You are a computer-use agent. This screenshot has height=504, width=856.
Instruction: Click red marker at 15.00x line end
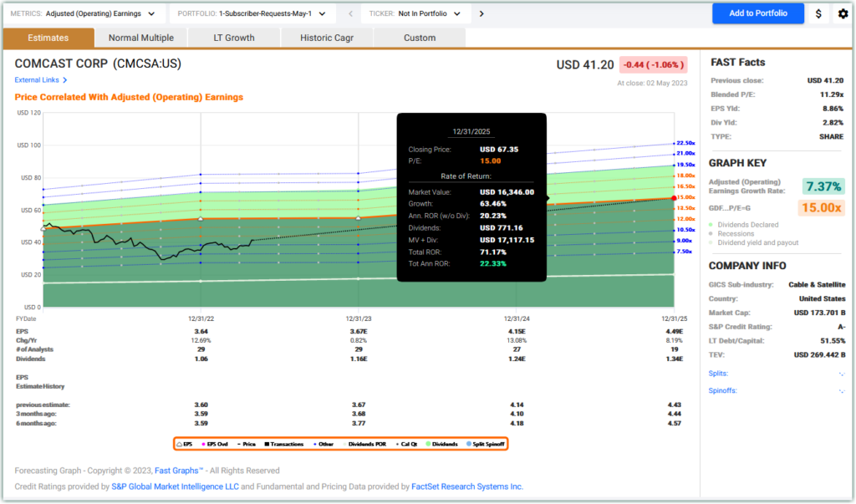point(675,198)
